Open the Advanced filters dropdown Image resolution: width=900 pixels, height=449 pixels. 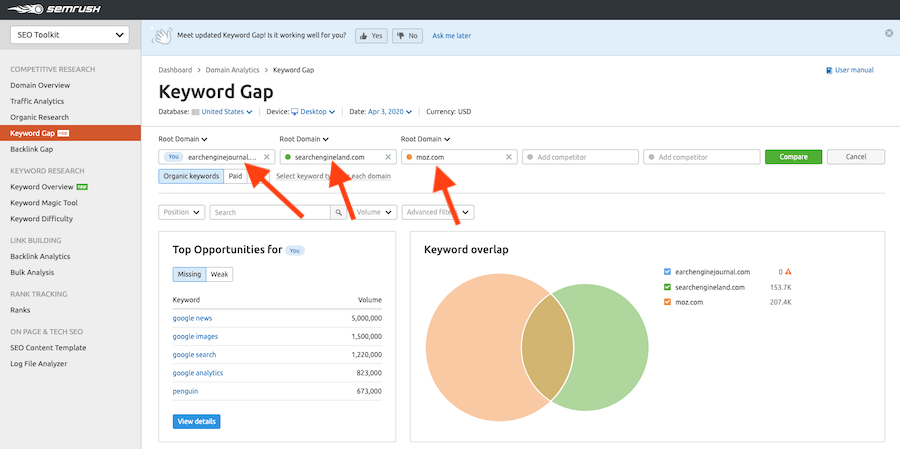438,212
